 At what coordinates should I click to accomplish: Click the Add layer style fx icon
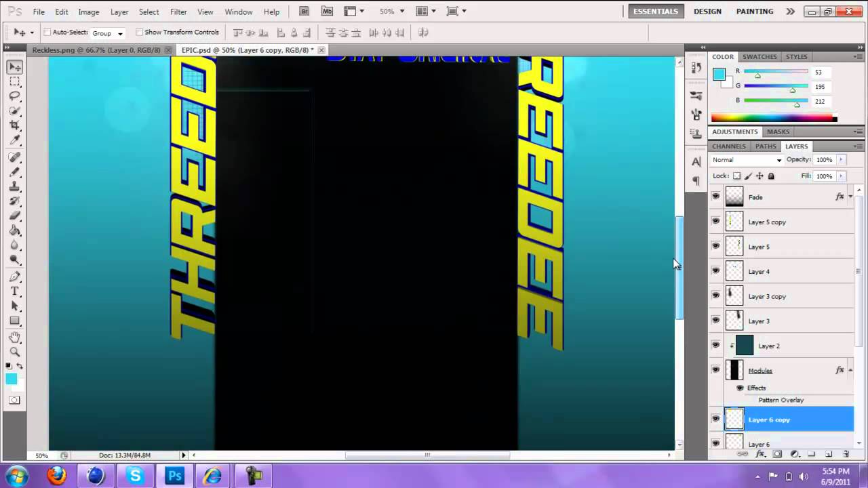(760, 454)
